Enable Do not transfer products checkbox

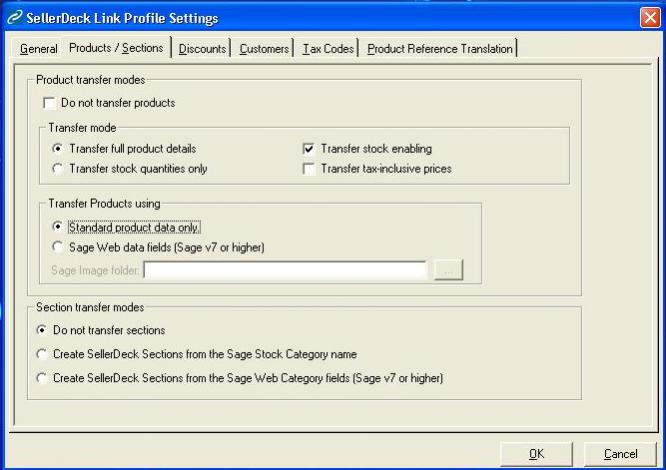[x=49, y=103]
